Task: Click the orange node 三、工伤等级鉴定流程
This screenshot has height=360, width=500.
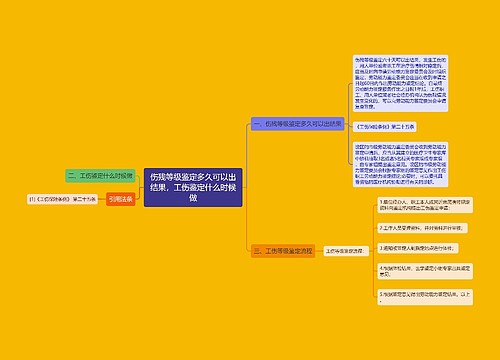Action: coord(283,251)
